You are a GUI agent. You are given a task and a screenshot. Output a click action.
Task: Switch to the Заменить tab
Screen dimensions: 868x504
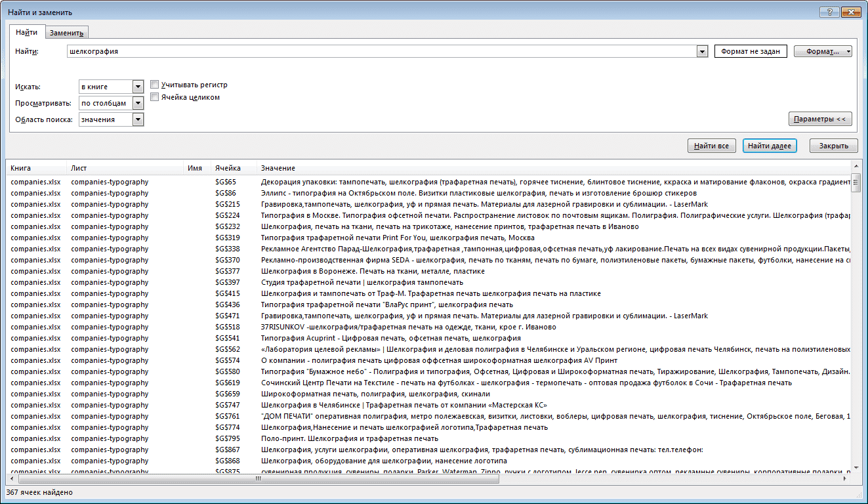[x=66, y=33]
